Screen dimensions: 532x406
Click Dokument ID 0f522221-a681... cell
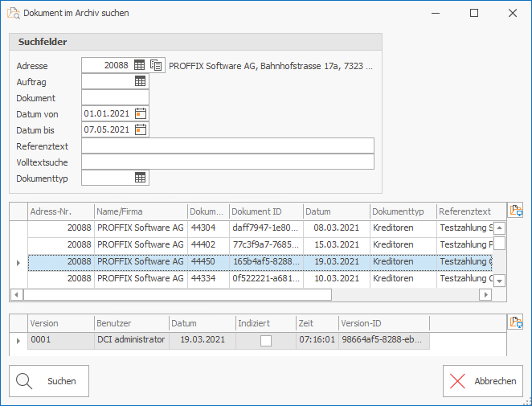(x=266, y=279)
